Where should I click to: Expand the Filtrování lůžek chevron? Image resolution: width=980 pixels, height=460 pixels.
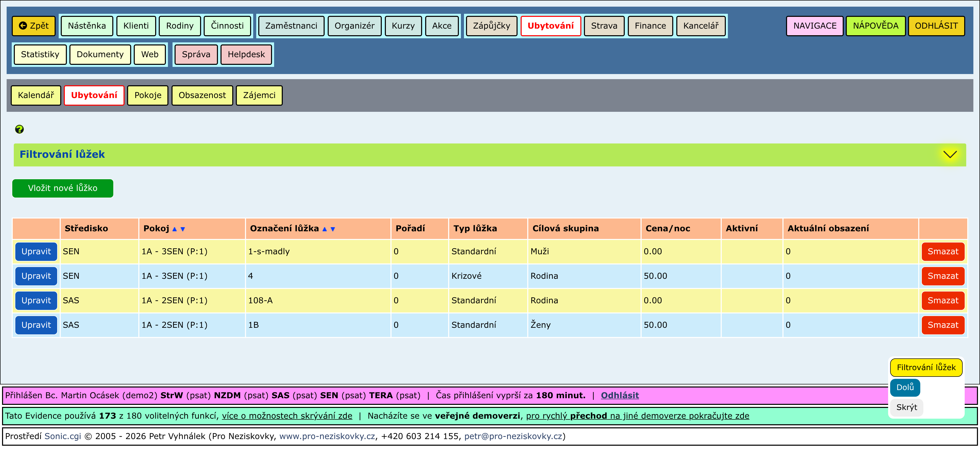coord(950,154)
